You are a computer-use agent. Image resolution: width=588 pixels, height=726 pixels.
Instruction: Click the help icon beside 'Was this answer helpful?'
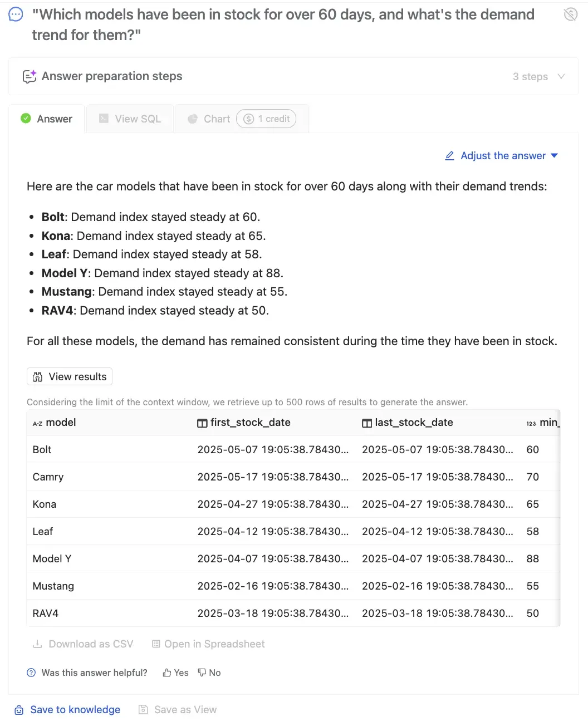point(31,673)
